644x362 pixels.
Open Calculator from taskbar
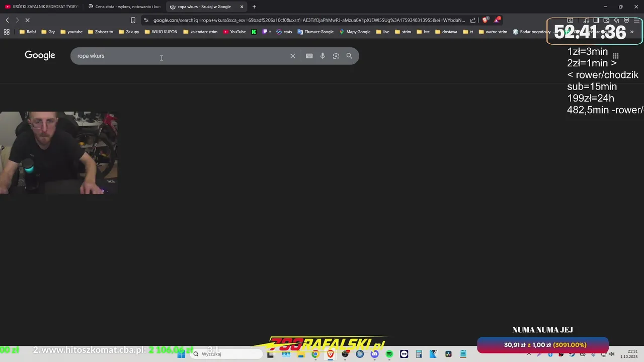pos(419,354)
